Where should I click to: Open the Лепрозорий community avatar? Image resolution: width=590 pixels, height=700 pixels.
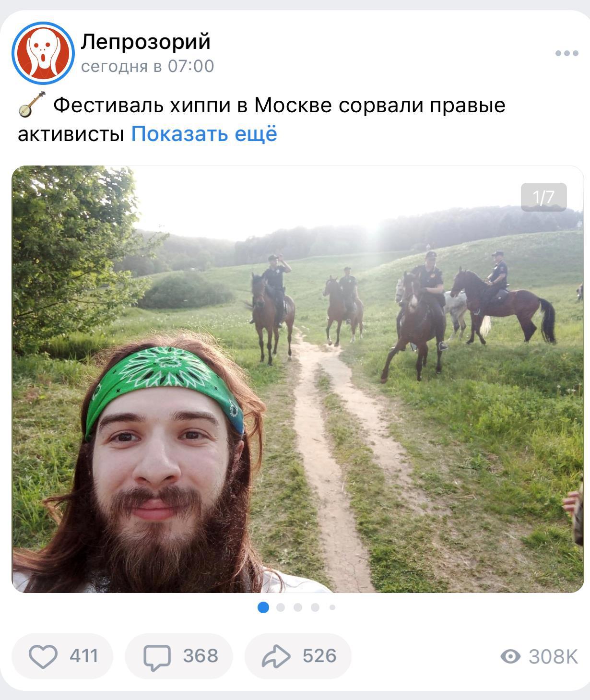point(43,53)
